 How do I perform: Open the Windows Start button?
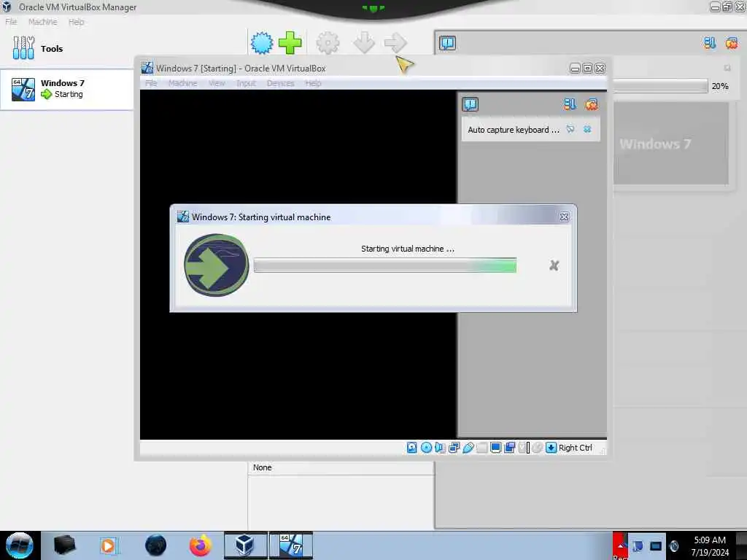[x=20, y=545]
